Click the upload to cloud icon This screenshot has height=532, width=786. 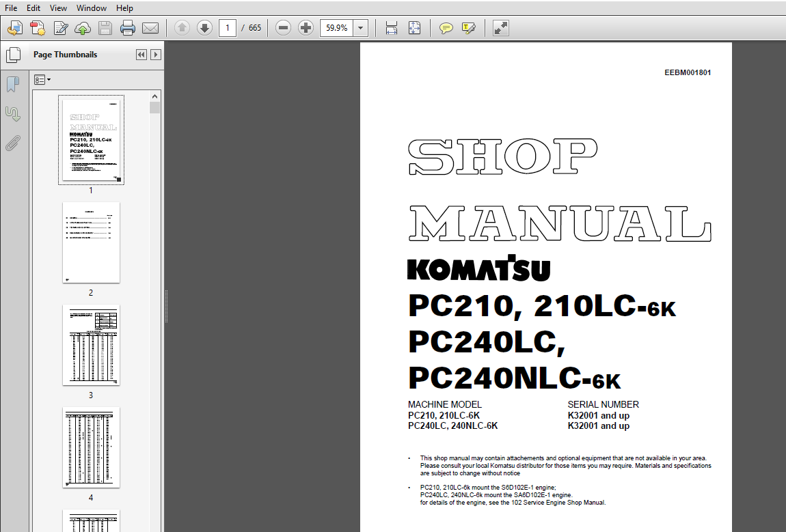(x=83, y=28)
